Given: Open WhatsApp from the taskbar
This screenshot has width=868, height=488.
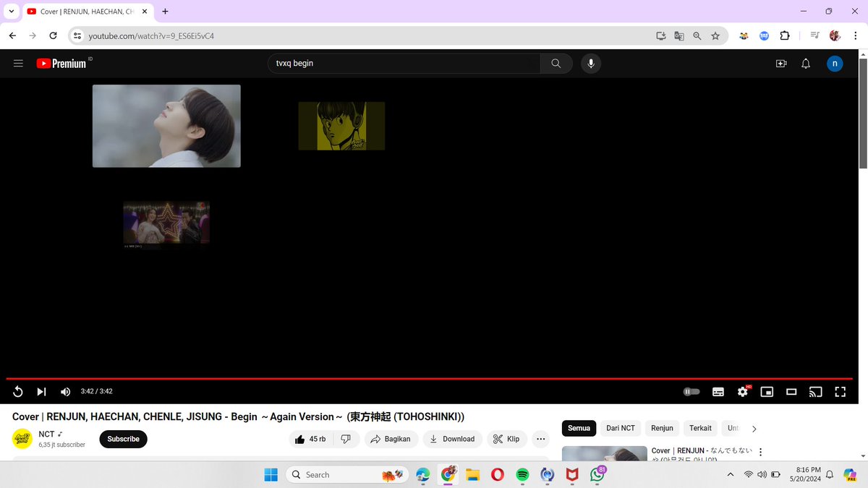Looking at the screenshot, I should tap(597, 474).
